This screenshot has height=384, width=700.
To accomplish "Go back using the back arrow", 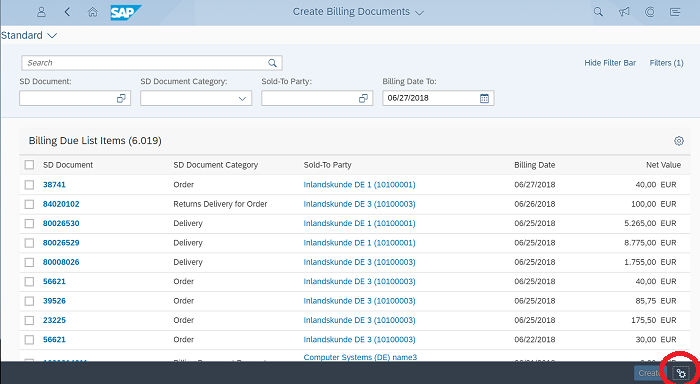I will click(x=67, y=12).
